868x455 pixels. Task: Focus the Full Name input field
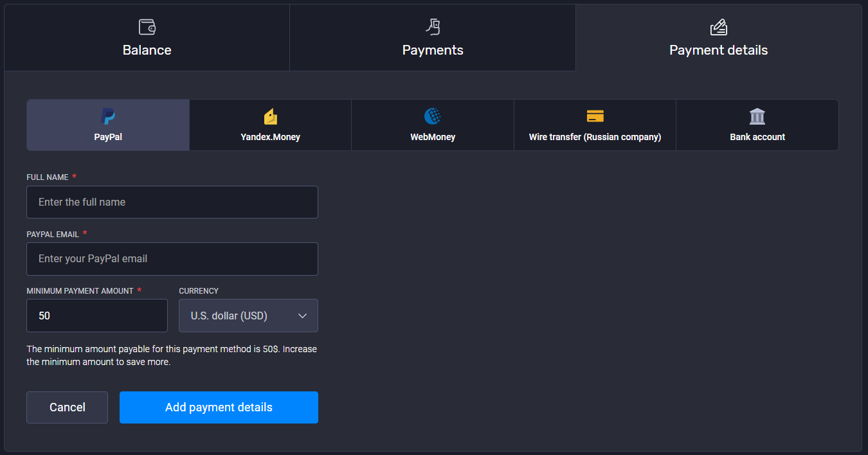(x=172, y=202)
